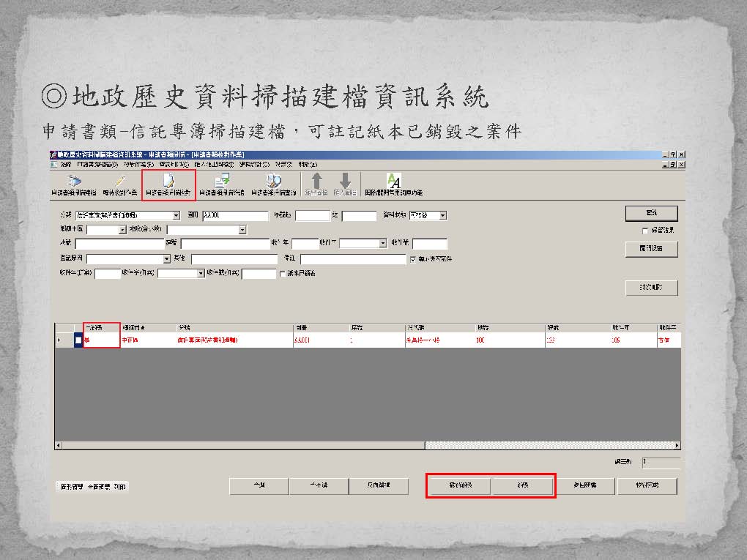
Task: Select the red-boxed 申請書類建檔核對 toolbar icon
Action: [168, 181]
